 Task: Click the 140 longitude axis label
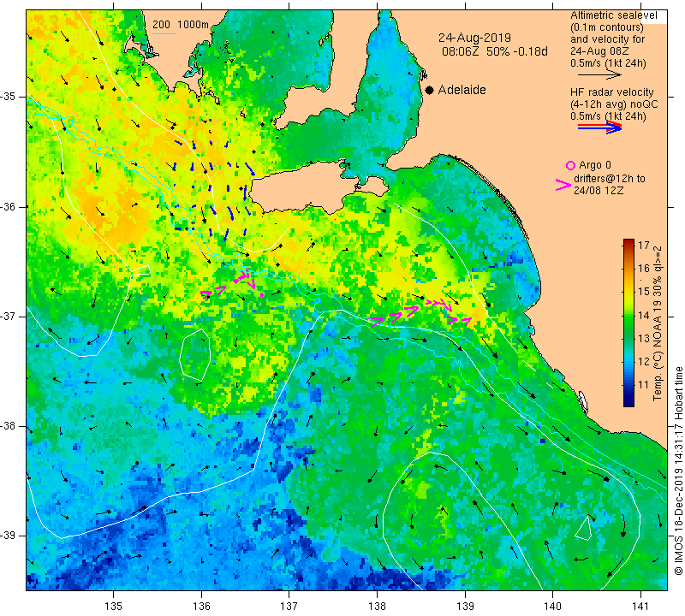552,606
